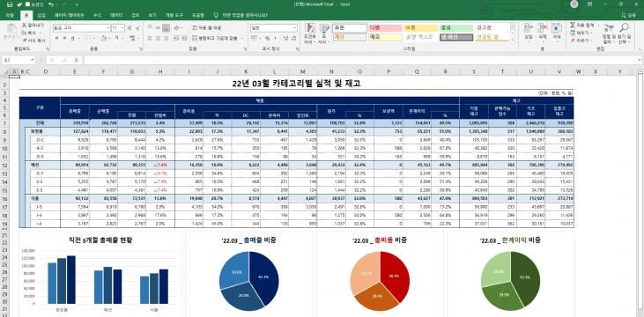Toggle Bottom Align (highlighted vertical alignment)
Viewport: 644px width, 317px height.
click(x=166, y=28)
